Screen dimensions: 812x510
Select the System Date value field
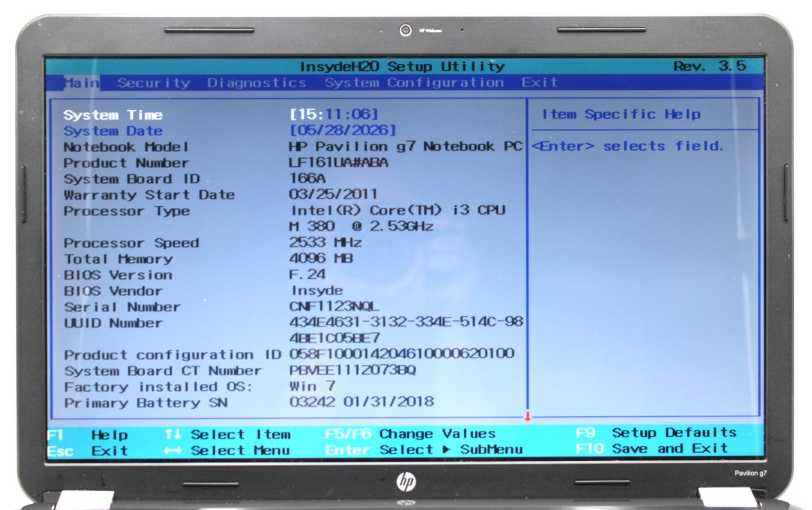tap(343, 130)
